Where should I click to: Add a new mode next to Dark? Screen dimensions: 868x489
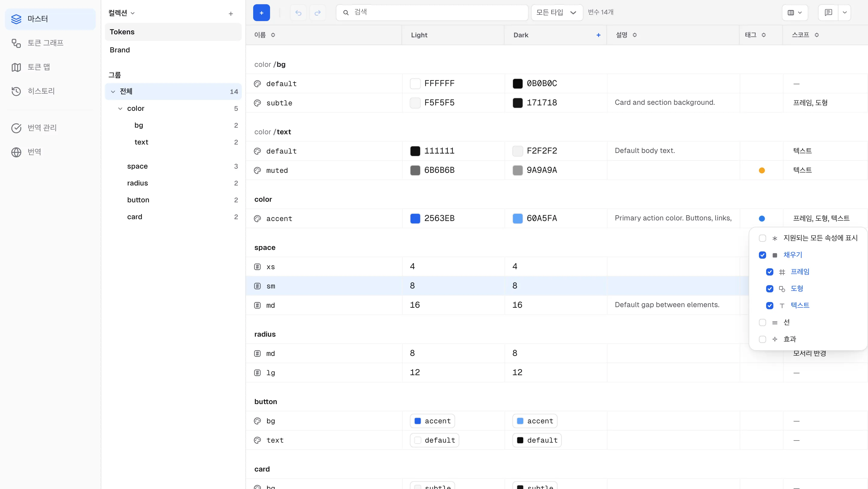click(599, 35)
